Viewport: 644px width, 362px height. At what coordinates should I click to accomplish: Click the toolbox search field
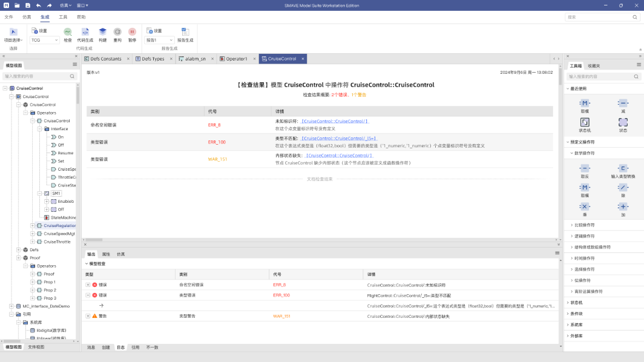tap(603, 76)
